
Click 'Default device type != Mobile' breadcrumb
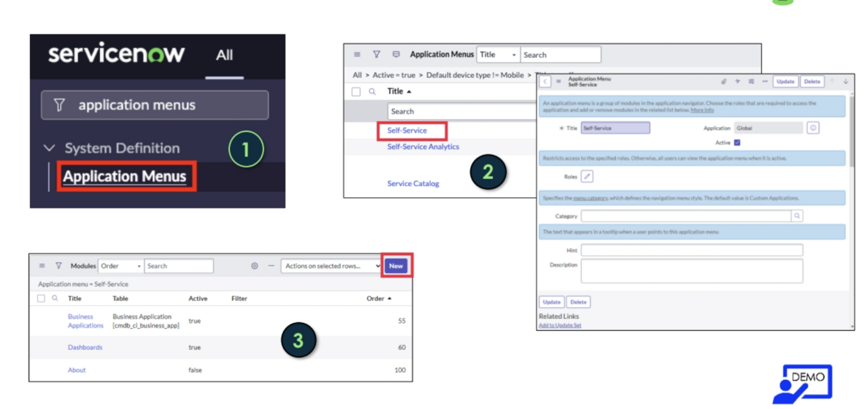[x=475, y=75]
